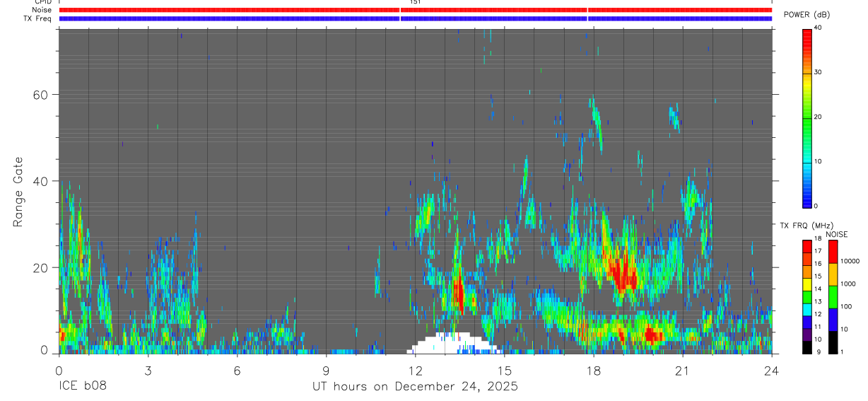The height and width of the screenshot is (401, 868).
Task: Click the 100 tick on the NOISE scale
Action: coord(846,307)
